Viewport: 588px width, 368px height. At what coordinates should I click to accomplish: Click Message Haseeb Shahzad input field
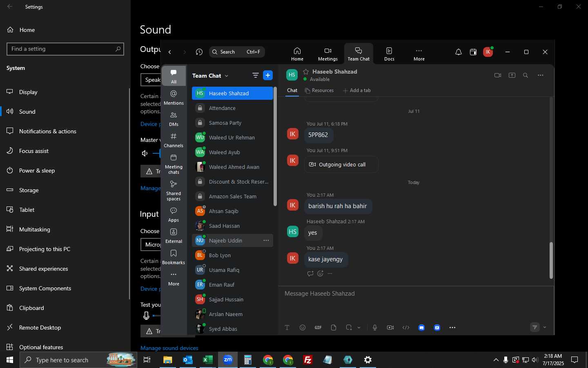coord(416,294)
